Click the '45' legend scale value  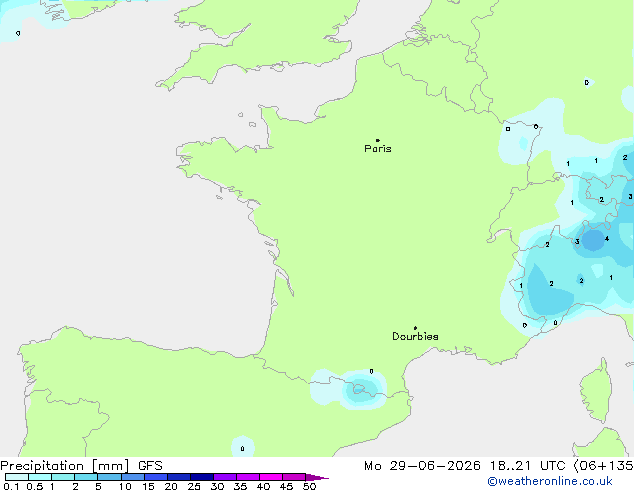point(286,486)
